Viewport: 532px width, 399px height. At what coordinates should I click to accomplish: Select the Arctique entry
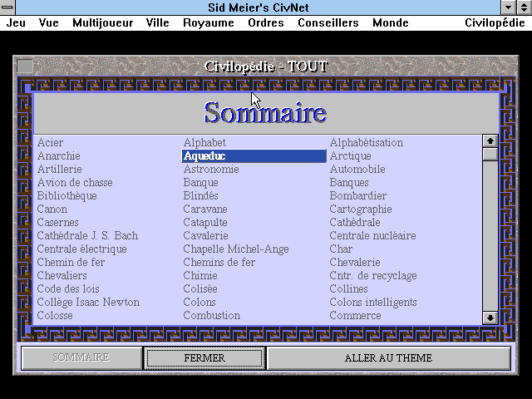tap(351, 155)
